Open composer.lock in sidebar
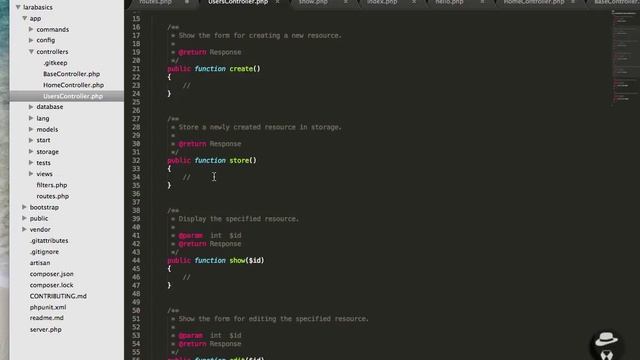The image size is (640, 360). (x=51, y=285)
